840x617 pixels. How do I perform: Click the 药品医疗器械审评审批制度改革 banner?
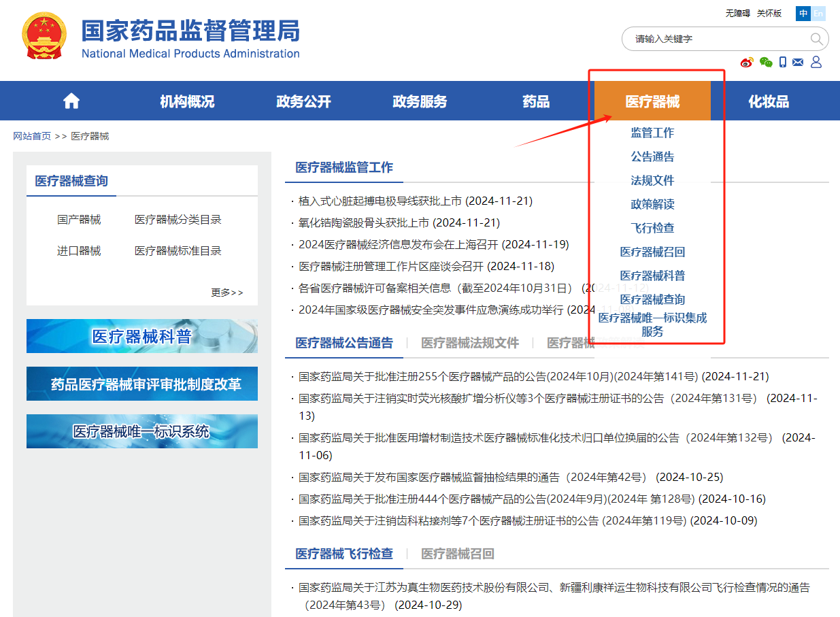(142, 384)
